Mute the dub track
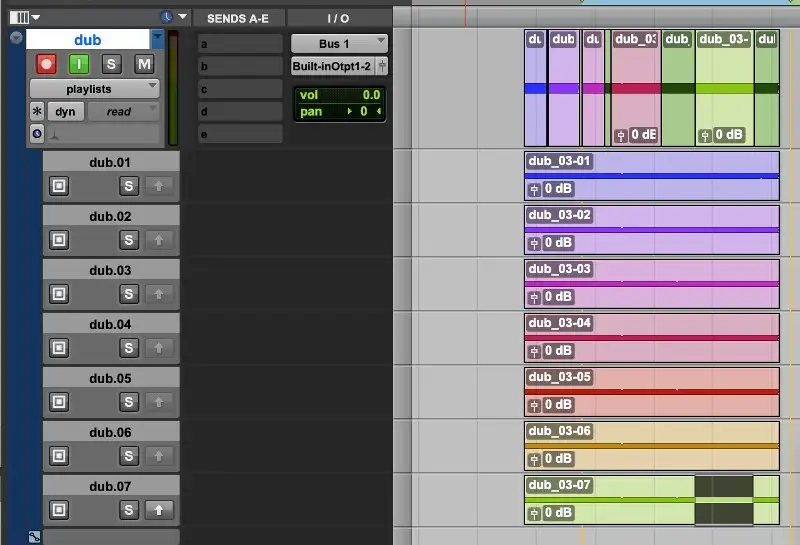 [x=144, y=64]
